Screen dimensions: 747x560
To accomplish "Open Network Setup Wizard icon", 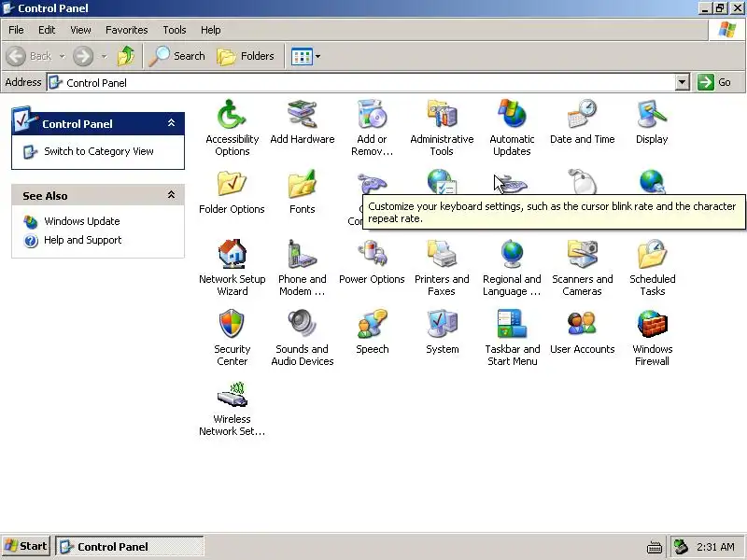I will [232, 254].
